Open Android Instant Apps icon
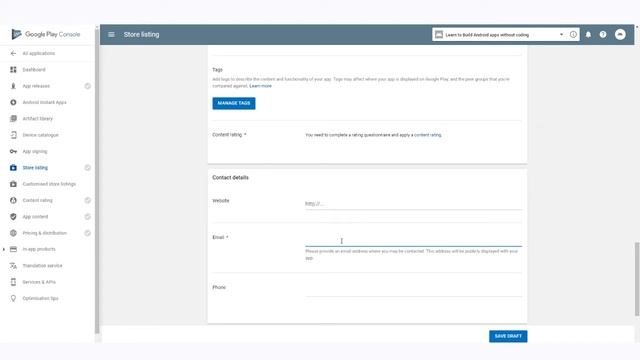The height and width of the screenshot is (360, 640). click(13, 102)
